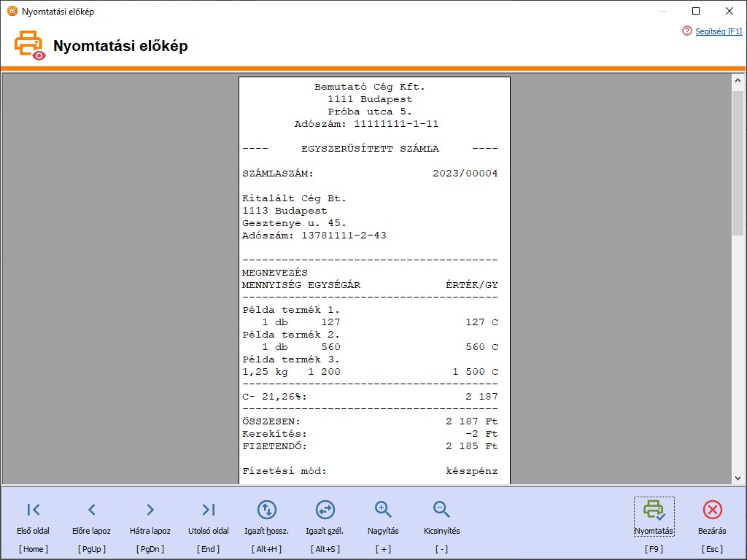Click the vertical scrollbar thumb
Viewport: 747px width, 560px height.
[x=738, y=162]
